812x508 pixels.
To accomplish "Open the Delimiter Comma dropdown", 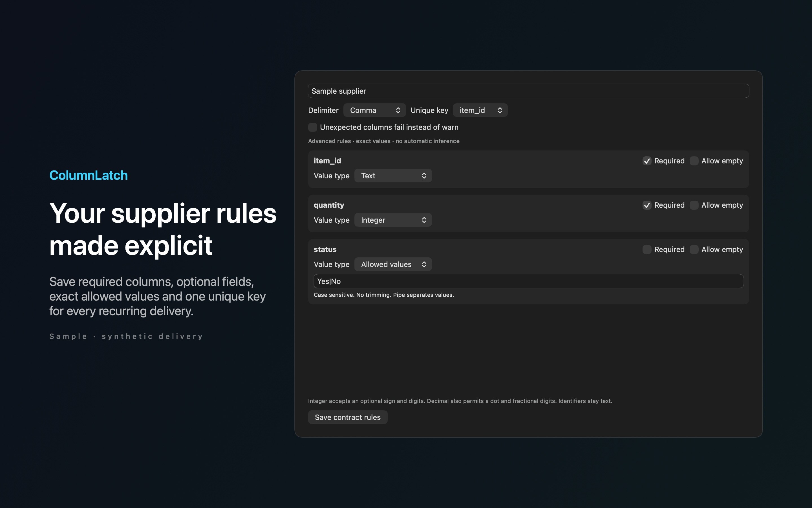I will click(x=374, y=110).
